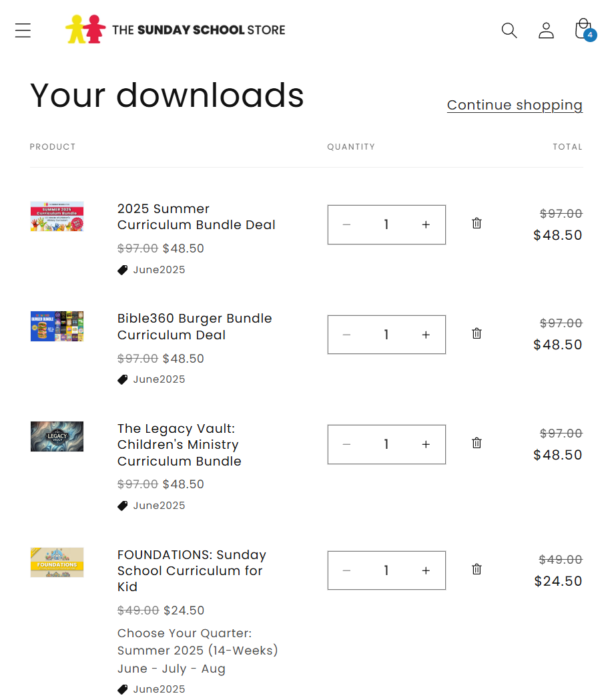Click the FOUNDATIONS product thumbnail image
This screenshot has width=612, height=700.
[57, 562]
